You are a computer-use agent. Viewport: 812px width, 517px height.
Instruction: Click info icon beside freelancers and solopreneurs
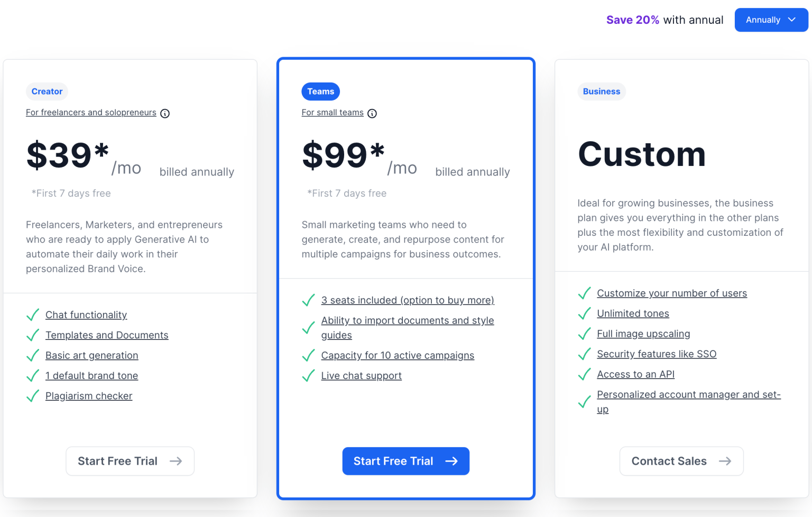[x=165, y=114]
